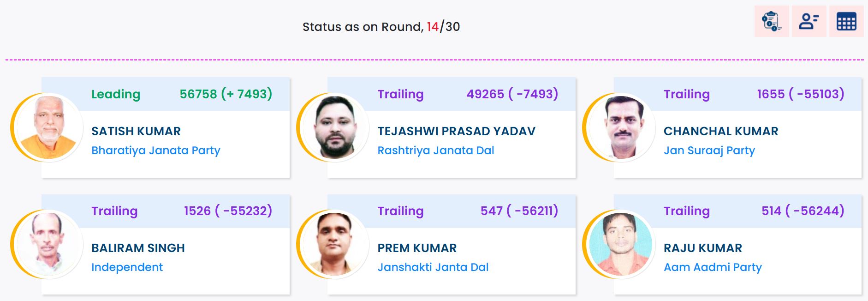This screenshot has height=301, width=868.
Task: Open the round-wise clipboard list icon
Action: point(771,22)
